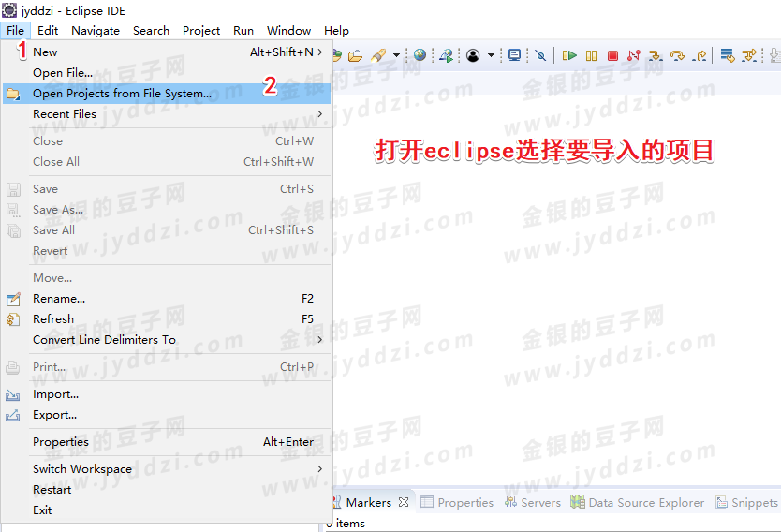The width and height of the screenshot is (781, 532).
Task: Click Restart in the File menu
Action: 167,490
